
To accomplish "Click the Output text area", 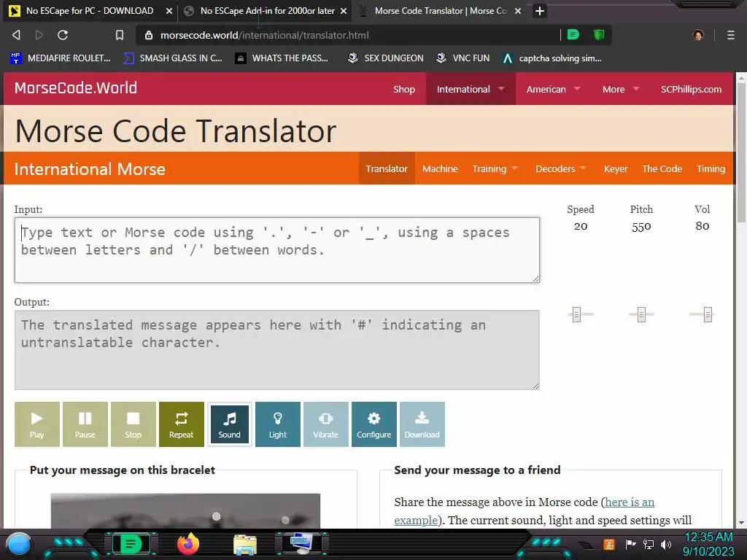I will (277, 350).
